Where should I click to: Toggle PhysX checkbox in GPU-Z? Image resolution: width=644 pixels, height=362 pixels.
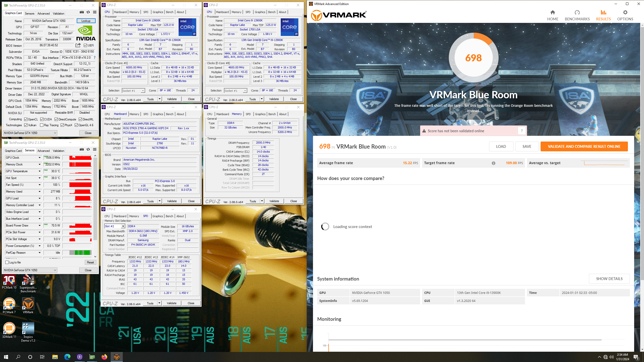[62, 125]
